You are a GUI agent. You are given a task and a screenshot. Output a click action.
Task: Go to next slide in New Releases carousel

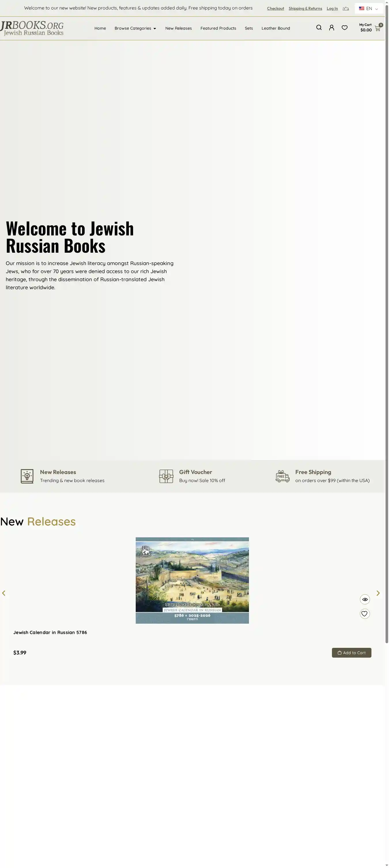[378, 593]
